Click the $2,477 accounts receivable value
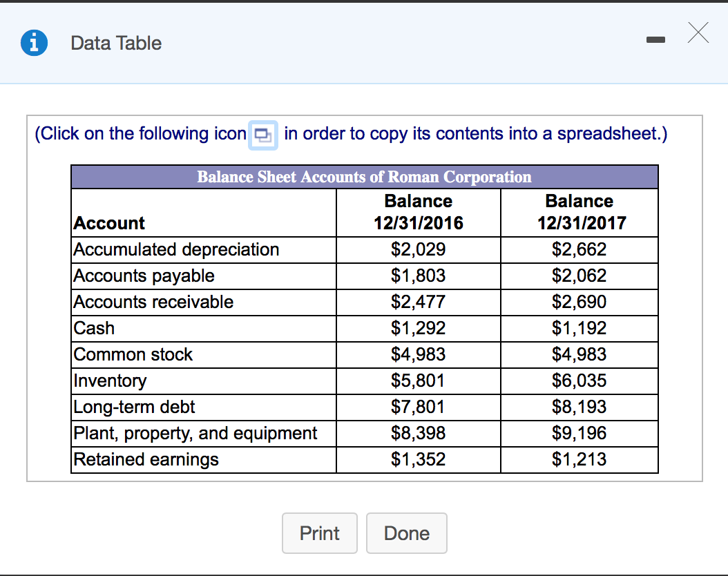 419,302
